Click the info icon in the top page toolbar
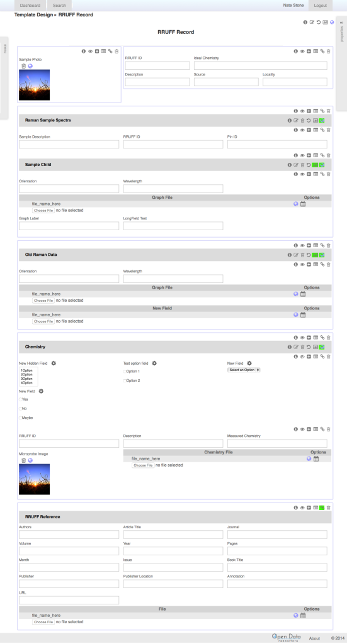The width and height of the screenshot is (347, 644). 305,22
